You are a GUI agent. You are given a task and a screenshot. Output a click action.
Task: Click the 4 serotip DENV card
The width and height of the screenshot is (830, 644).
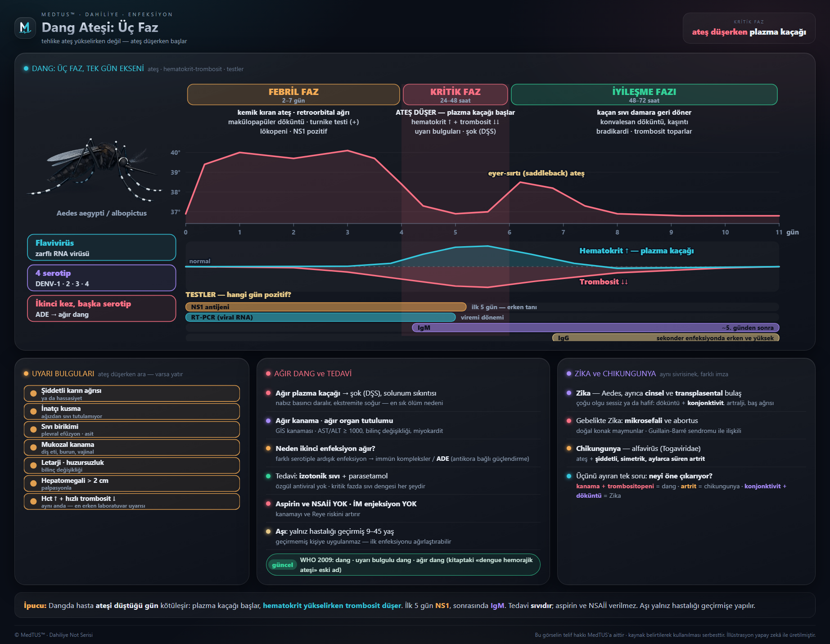(102, 278)
